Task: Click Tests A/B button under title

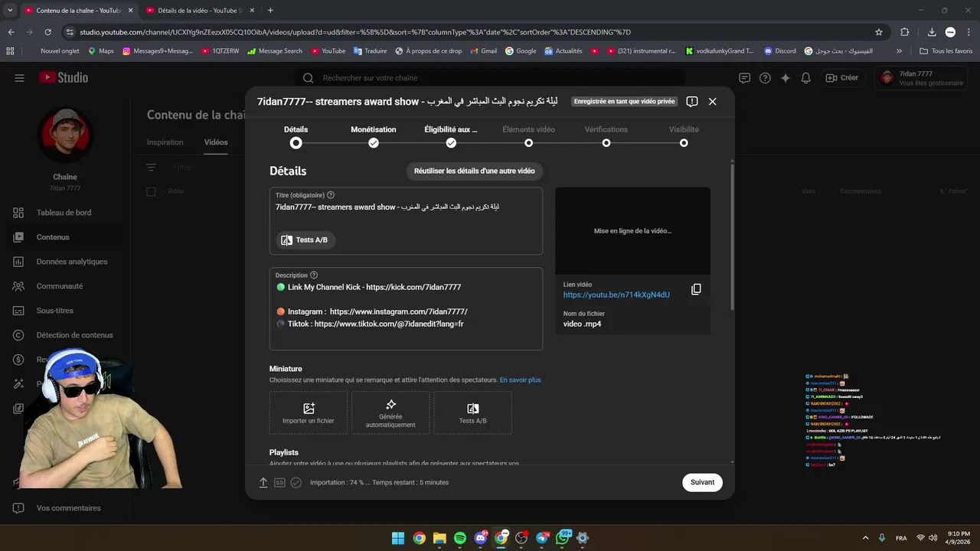Action: [305, 240]
